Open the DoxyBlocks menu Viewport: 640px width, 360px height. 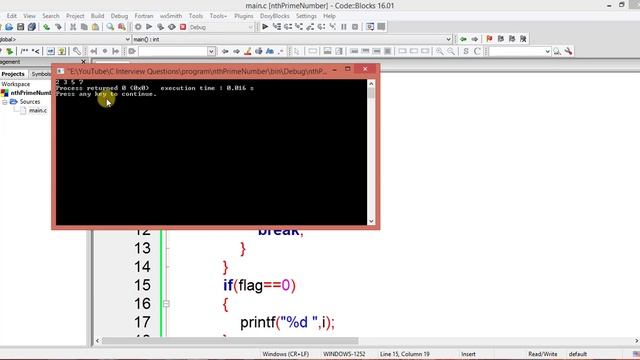click(275, 16)
